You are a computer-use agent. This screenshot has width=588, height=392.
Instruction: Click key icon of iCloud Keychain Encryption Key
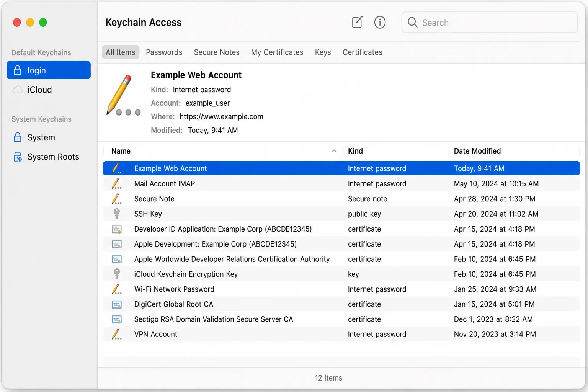[x=117, y=274]
